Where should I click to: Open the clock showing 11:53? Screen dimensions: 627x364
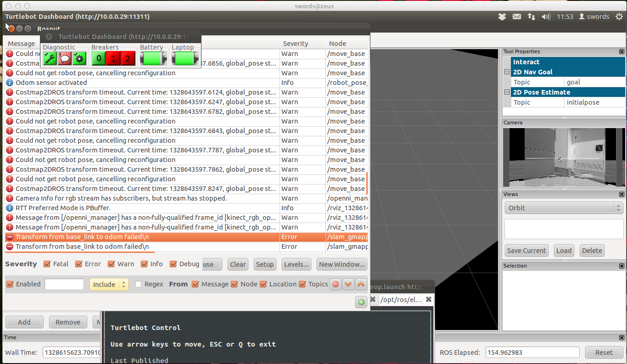(x=565, y=17)
